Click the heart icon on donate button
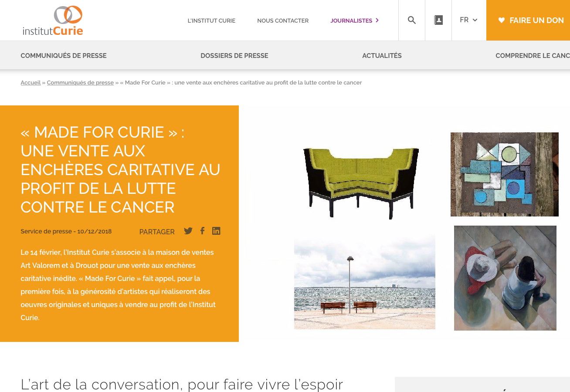The height and width of the screenshot is (392, 570). 502,20
